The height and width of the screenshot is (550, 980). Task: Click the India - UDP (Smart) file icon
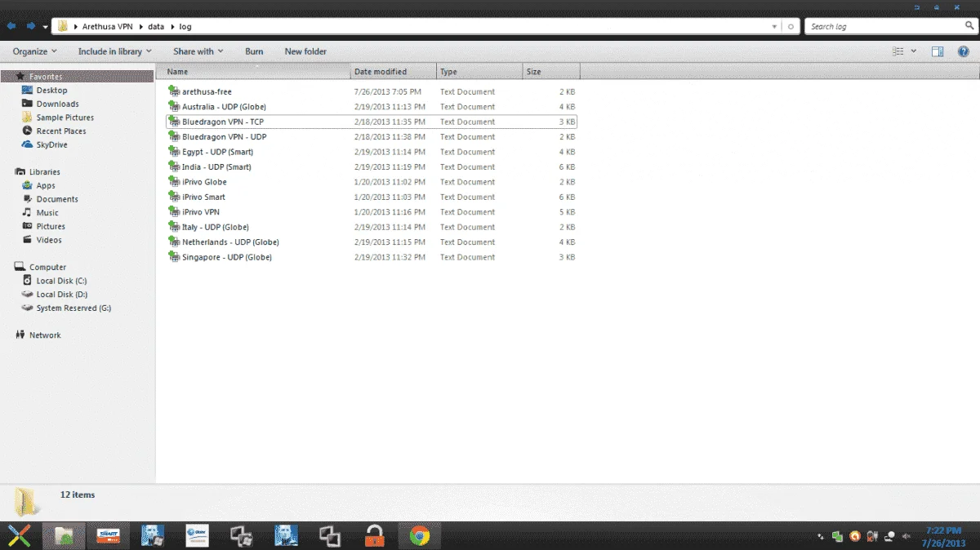tap(174, 166)
